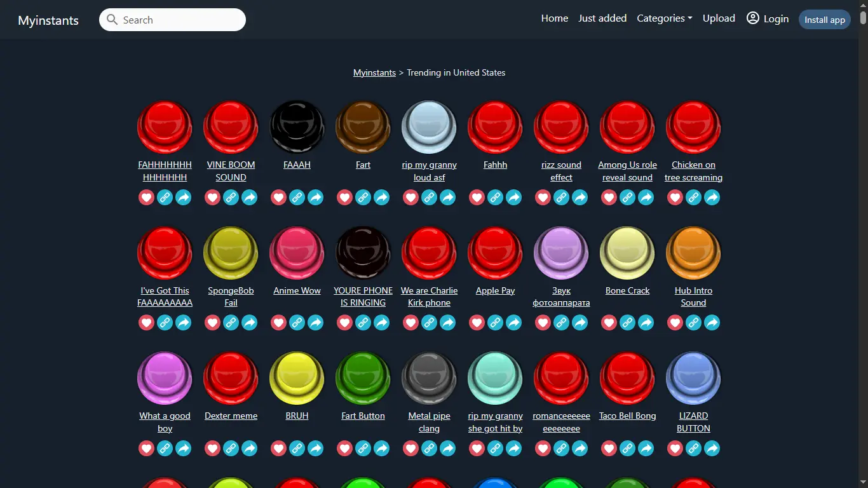The image size is (868, 488).
Task: Favorite the romanceeeeeeeeeeeeee sound
Action: click(x=543, y=449)
